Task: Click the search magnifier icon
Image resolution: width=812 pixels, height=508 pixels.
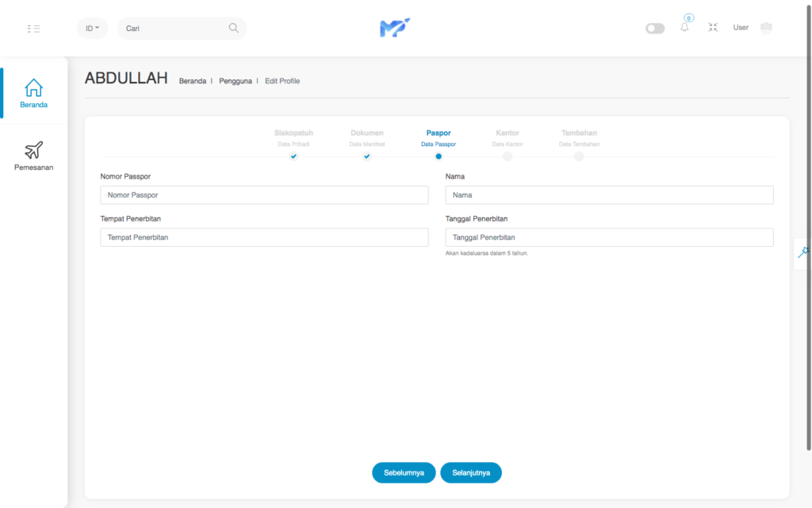Action: coord(233,28)
